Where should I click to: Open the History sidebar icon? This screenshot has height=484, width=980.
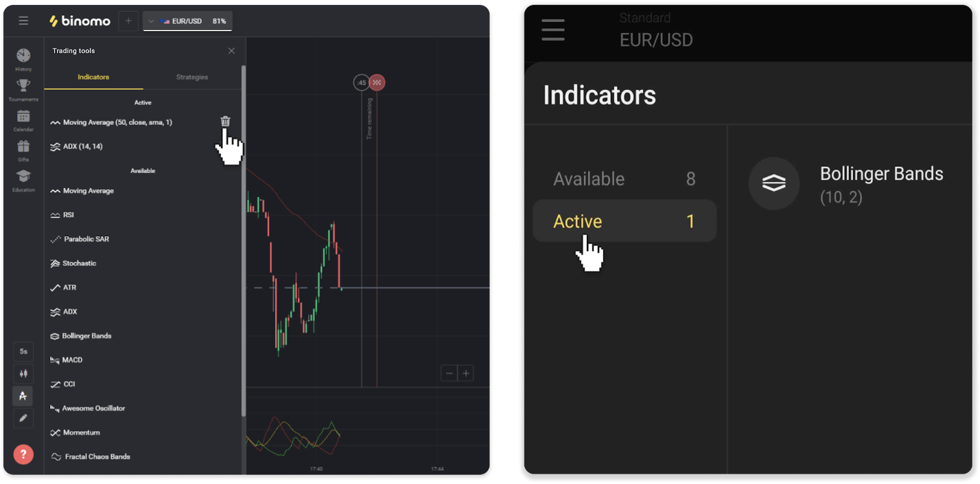pyautogui.click(x=23, y=57)
